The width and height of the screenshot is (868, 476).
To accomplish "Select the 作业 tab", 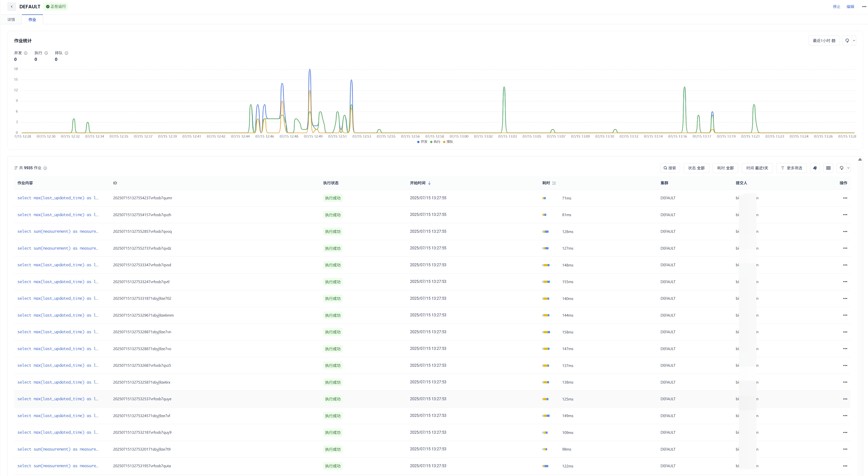I will point(32,20).
